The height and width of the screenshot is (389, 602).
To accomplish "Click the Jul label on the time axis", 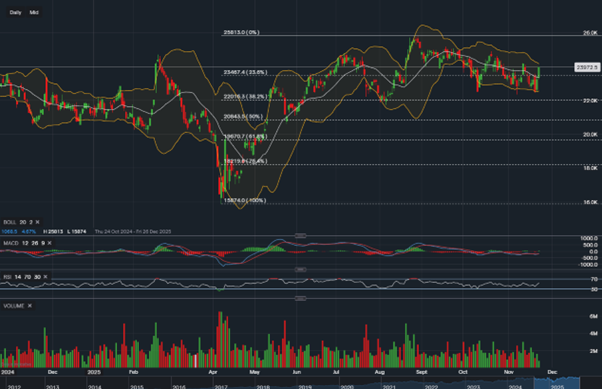I will tap(336, 372).
